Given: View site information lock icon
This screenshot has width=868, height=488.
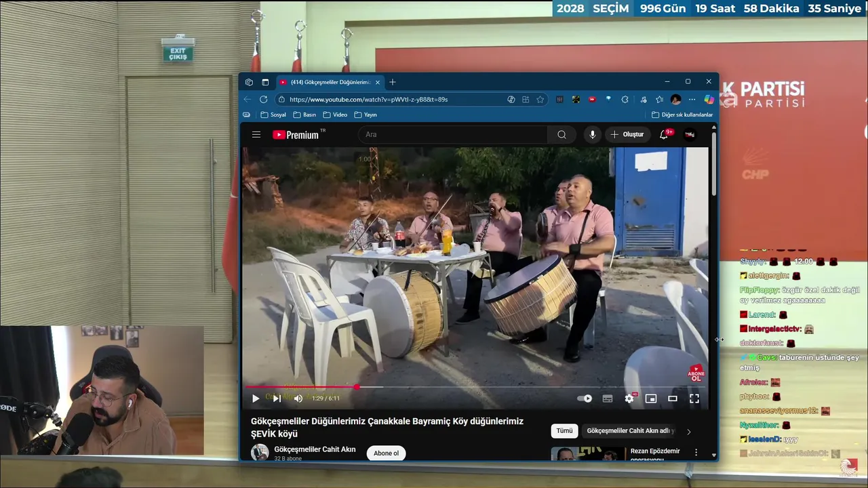Looking at the screenshot, I should (x=281, y=99).
